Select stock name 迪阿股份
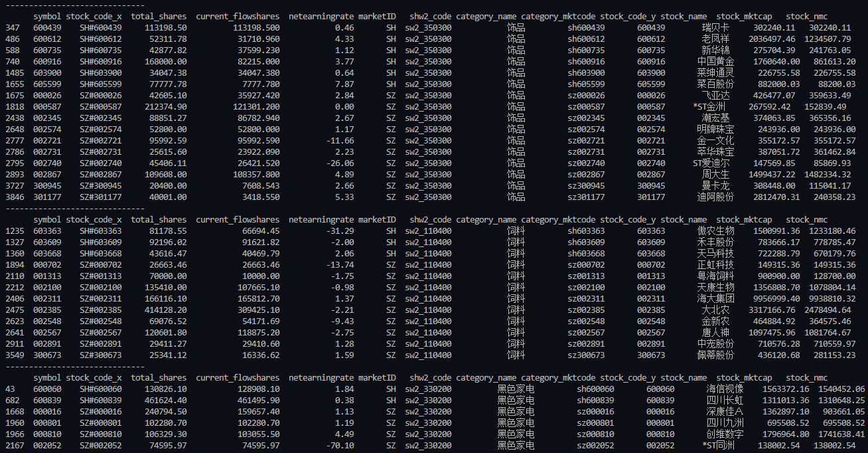This screenshot has width=868, height=453. pyautogui.click(x=715, y=197)
